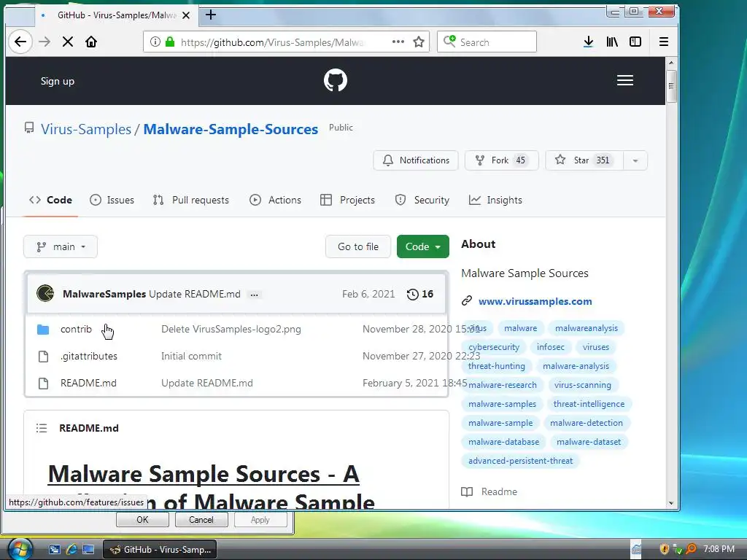
Task: Click the GitHub octocat logo
Action: click(336, 80)
